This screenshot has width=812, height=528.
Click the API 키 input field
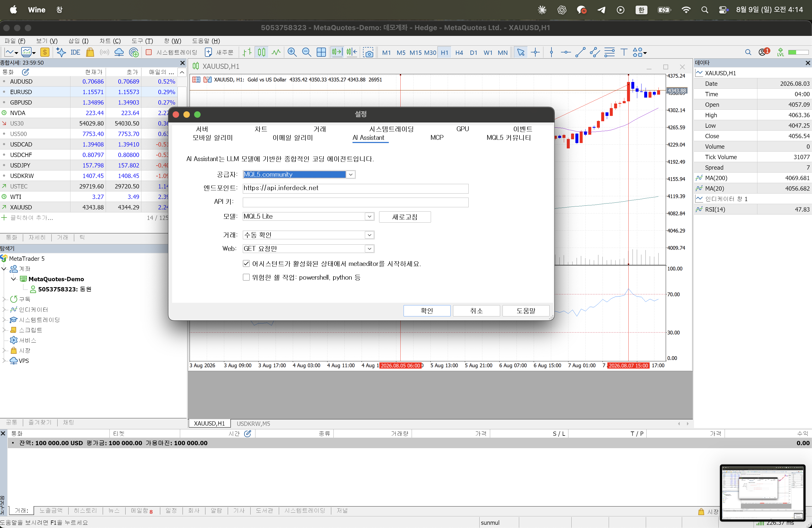click(355, 202)
